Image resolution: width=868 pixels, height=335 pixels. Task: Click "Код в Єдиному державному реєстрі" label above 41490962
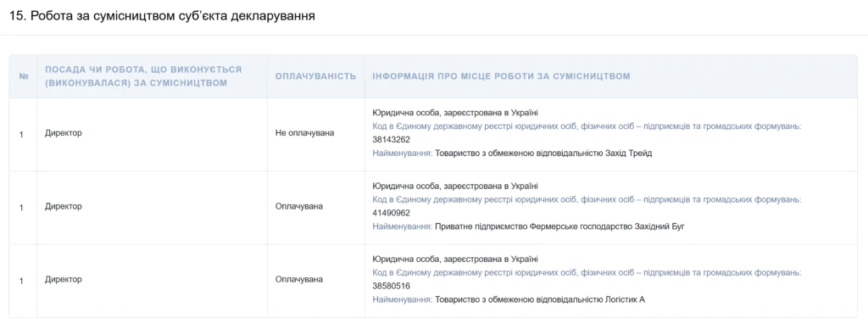pos(587,199)
